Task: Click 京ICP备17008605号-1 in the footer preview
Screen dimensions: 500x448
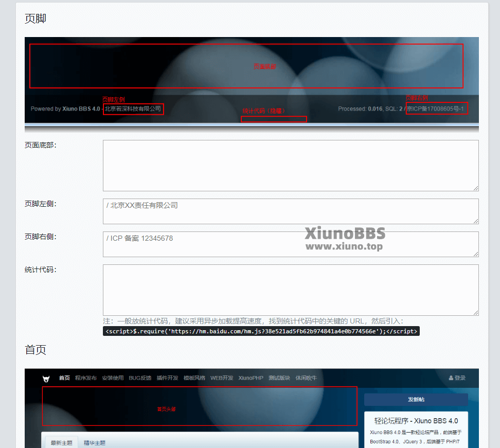Action: (x=435, y=109)
